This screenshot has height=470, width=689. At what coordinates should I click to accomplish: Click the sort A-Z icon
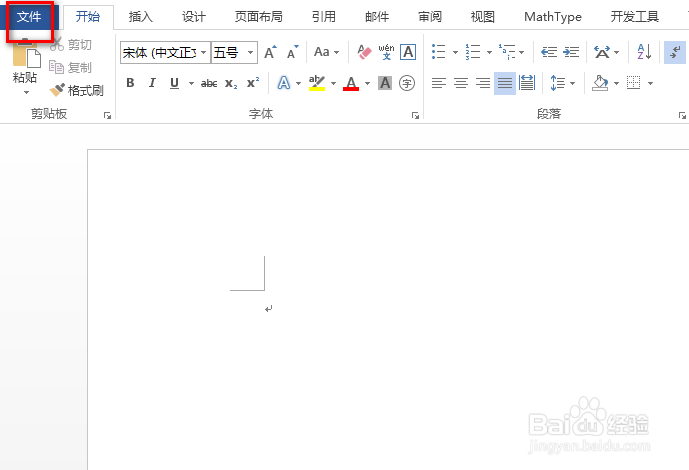644,52
